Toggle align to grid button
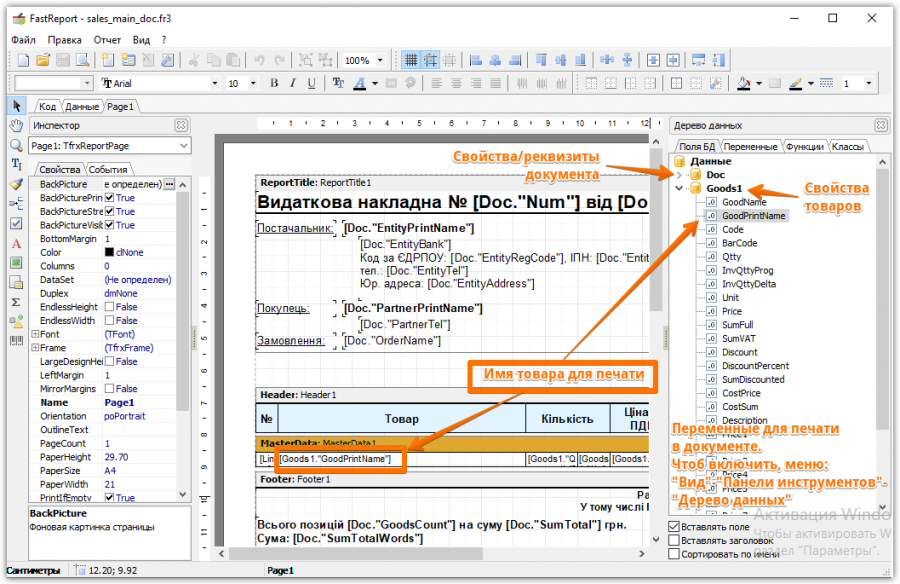Viewport: 900px width, 584px height. (430, 60)
